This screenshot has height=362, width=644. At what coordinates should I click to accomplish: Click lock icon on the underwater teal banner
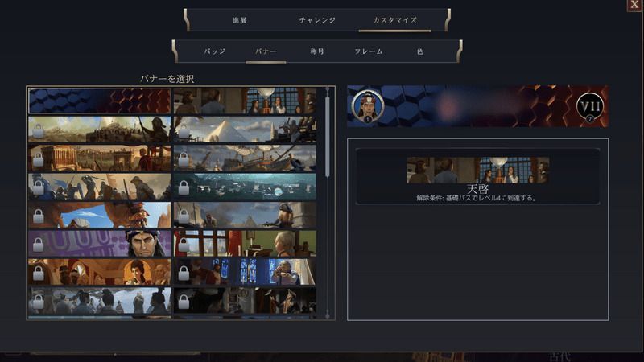click(x=184, y=187)
